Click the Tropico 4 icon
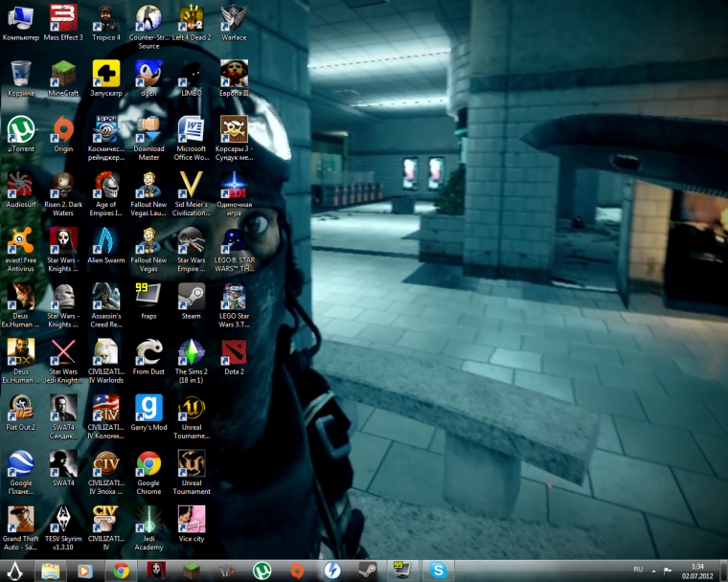 105,19
